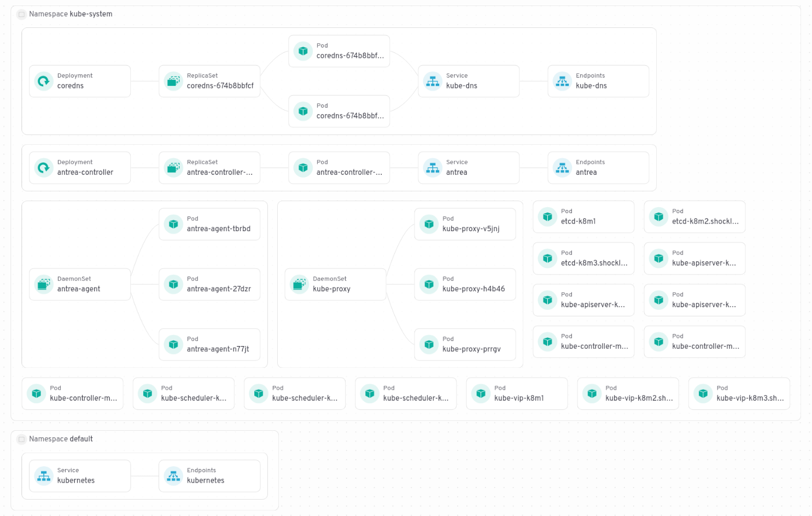Viewport: 812px width, 516px height.
Task: Select the antrea-agent-27dzr pod label
Action: (x=219, y=289)
